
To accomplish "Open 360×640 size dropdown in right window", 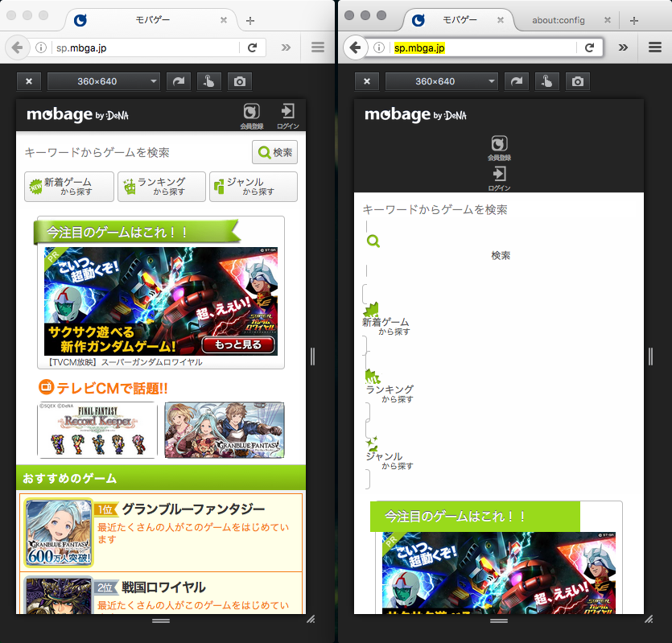I will (x=442, y=81).
